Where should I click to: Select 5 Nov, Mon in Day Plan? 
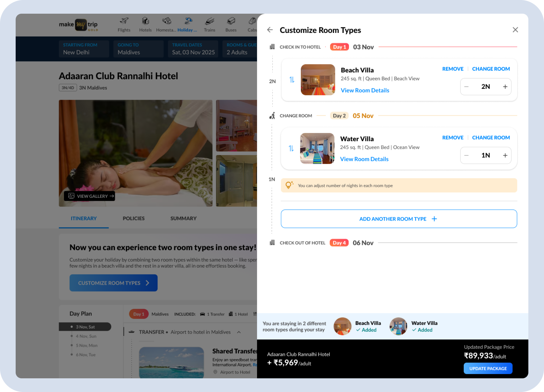pos(86,345)
